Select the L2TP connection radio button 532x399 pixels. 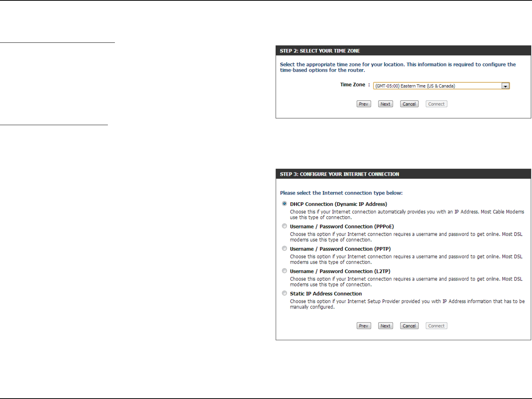pos(284,271)
